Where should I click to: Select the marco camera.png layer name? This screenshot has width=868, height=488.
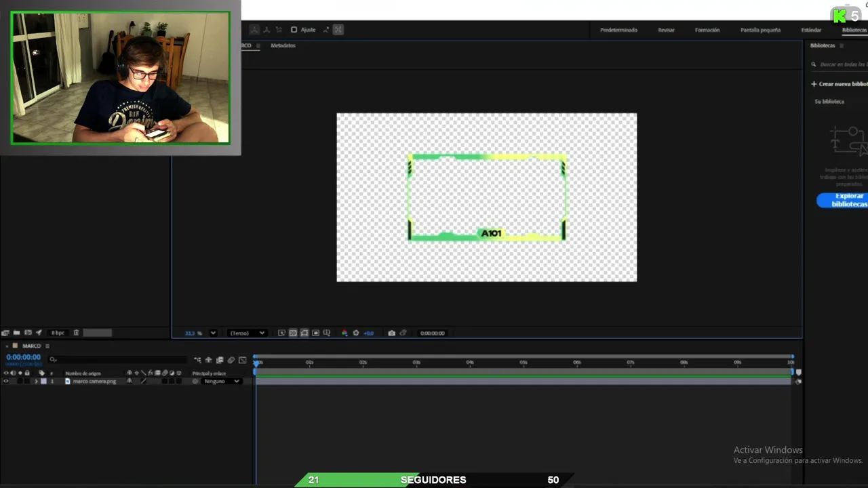tap(94, 381)
